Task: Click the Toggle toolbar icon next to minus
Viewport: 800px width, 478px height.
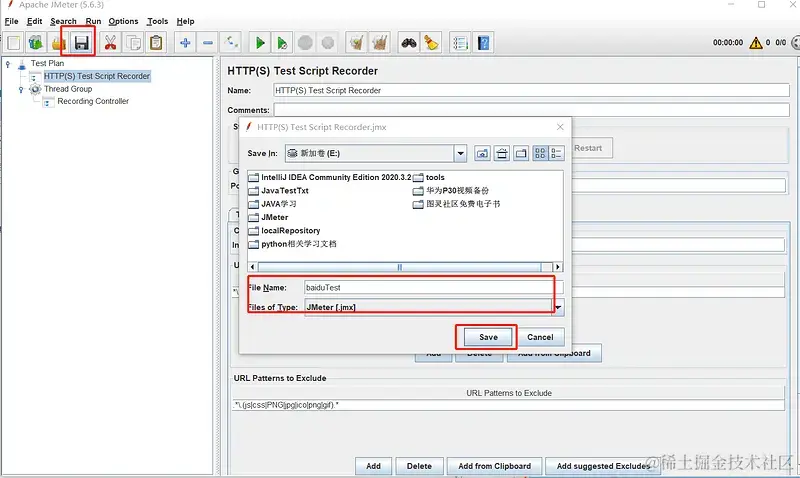Action: coord(231,43)
